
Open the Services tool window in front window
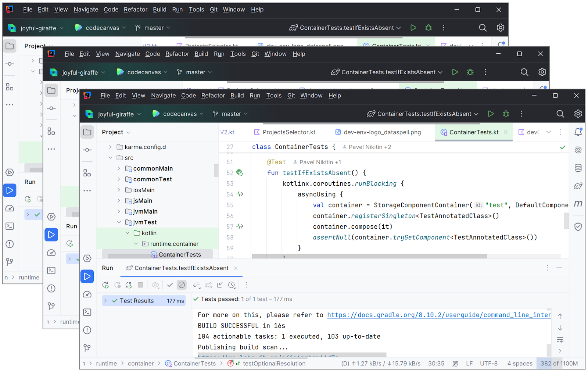[x=87, y=258]
